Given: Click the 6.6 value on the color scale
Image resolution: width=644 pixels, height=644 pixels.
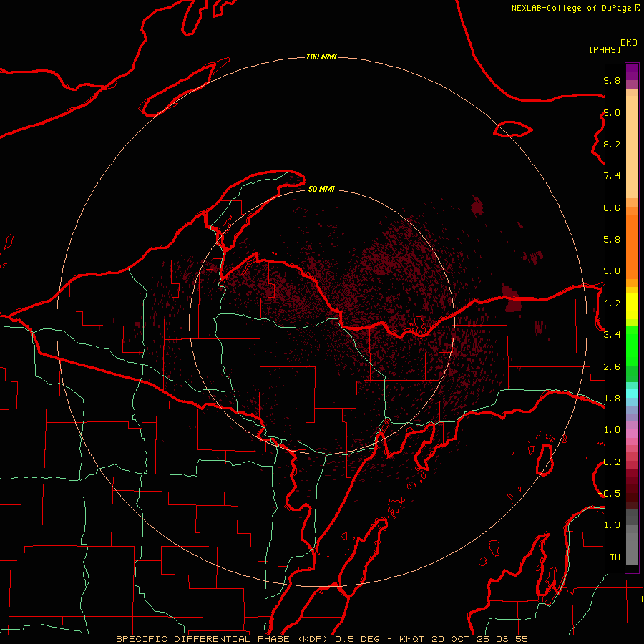Looking at the screenshot, I should point(612,208).
